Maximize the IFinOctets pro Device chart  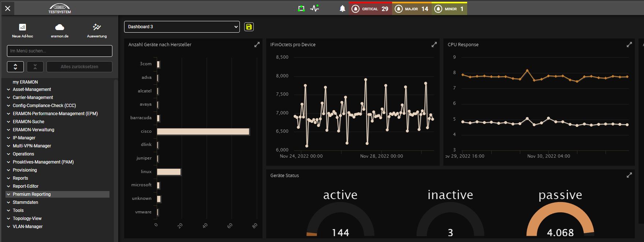point(434,45)
